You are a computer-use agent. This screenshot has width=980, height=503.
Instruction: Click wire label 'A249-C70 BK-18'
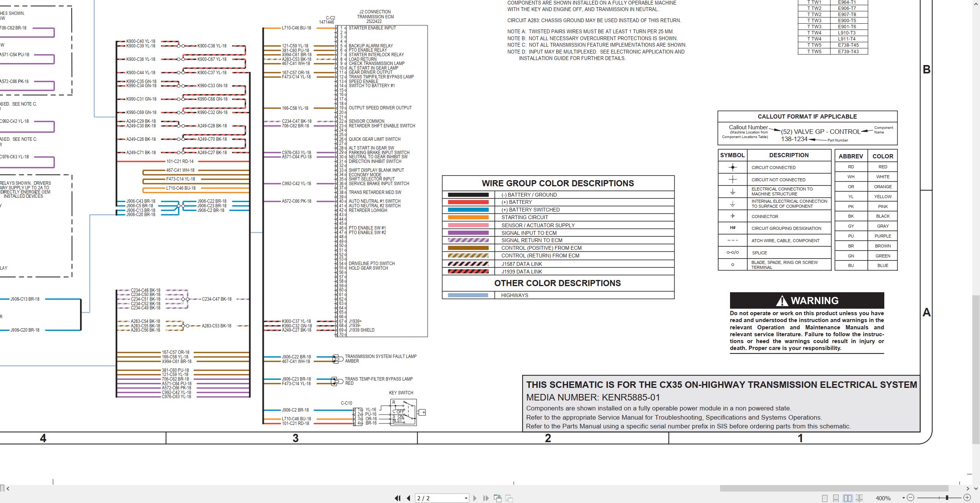(x=212, y=139)
